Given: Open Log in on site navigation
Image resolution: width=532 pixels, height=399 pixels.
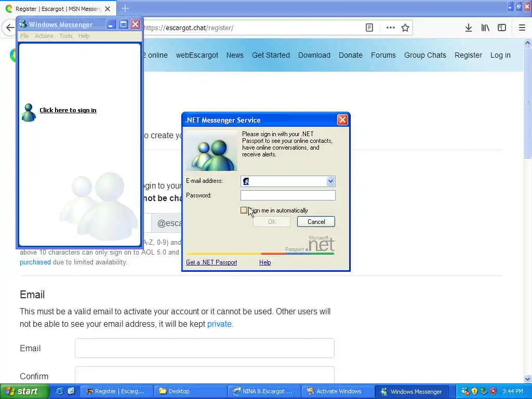Looking at the screenshot, I should pos(500,55).
